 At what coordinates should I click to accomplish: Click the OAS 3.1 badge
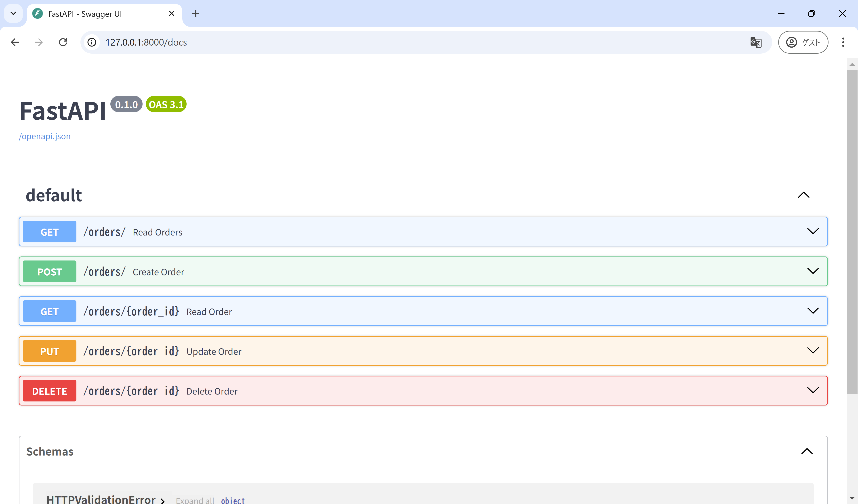click(x=166, y=104)
